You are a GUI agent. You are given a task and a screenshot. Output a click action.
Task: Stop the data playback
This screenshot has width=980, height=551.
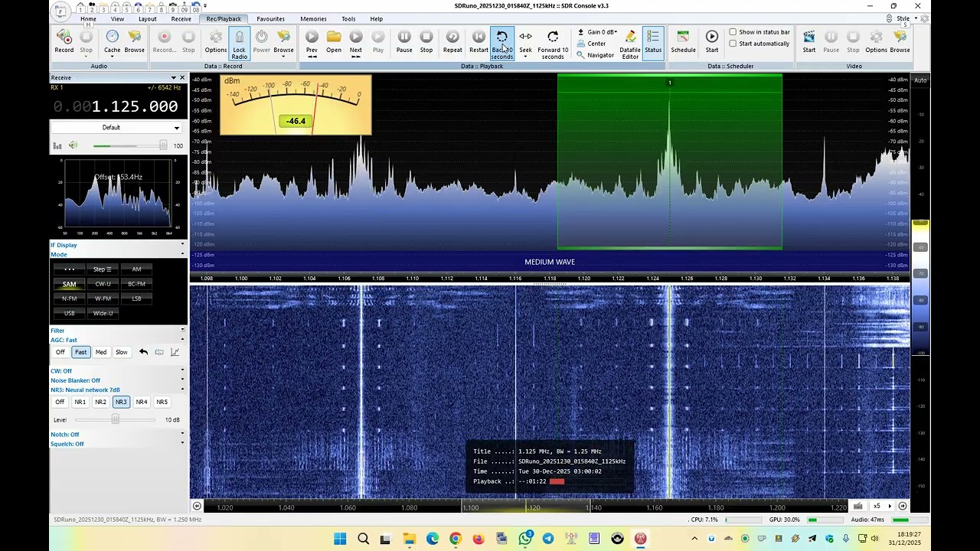point(426,41)
